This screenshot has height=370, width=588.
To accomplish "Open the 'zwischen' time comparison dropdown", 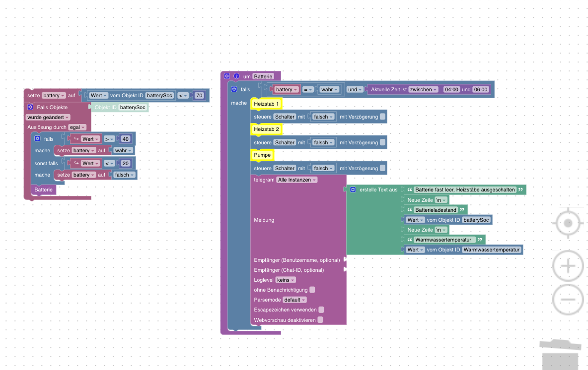I will 424,89.
